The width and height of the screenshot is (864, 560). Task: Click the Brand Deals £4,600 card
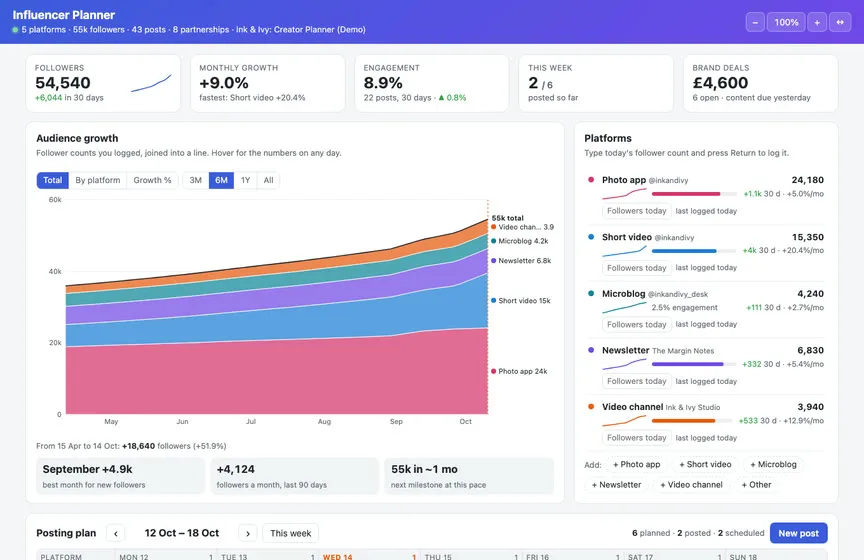coord(761,83)
